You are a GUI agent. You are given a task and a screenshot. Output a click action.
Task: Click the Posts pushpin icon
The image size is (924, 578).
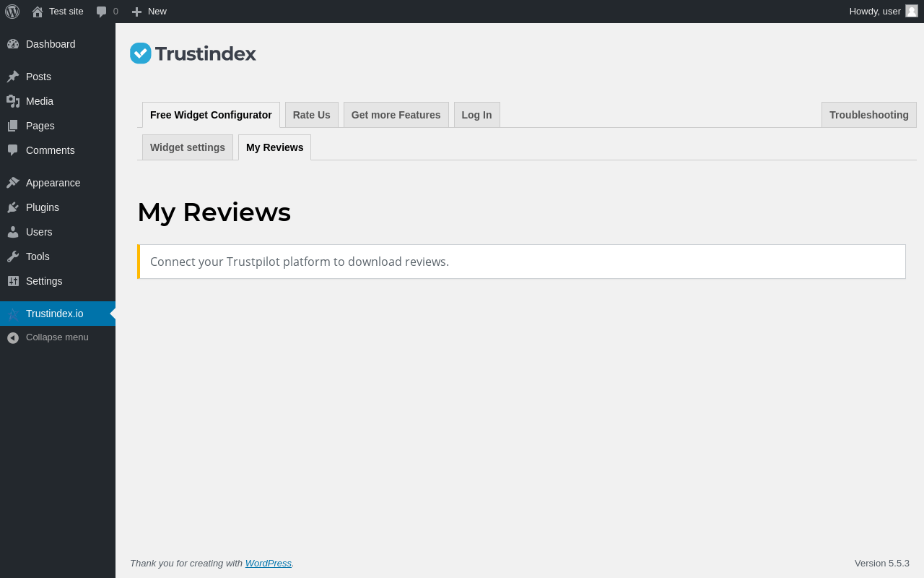pos(13,77)
